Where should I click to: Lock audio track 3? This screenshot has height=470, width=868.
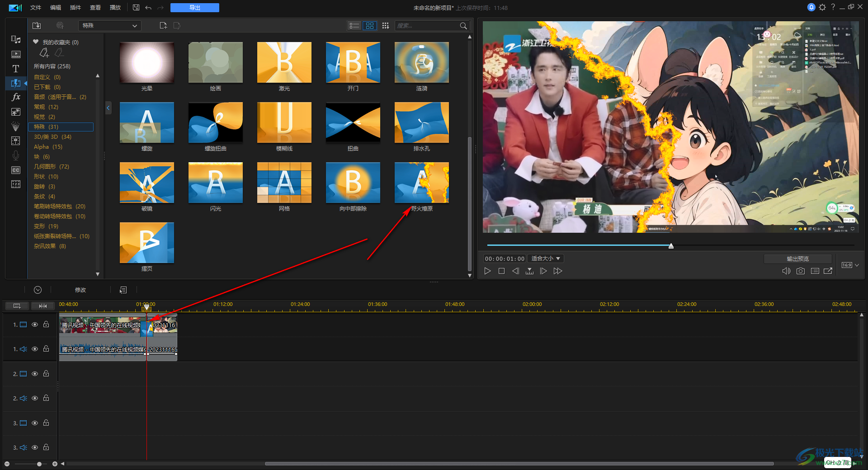tap(46, 447)
